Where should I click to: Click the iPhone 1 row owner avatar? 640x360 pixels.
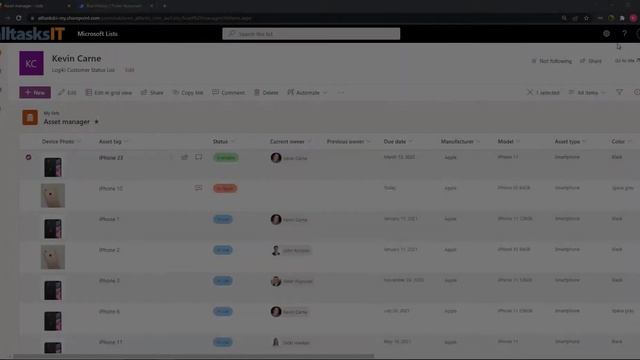tap(276, 219)
